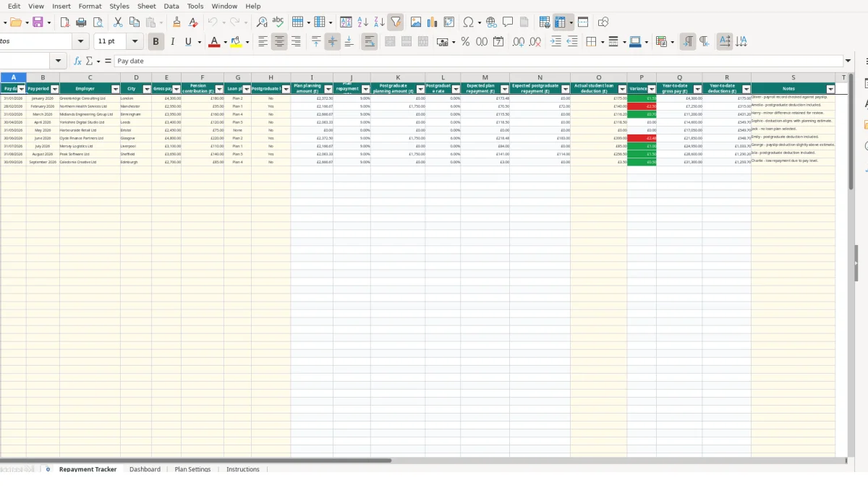This screenshot has height=488, width=868.
Task: Click the Delete decimal place icon
Action: pos(535,42)
